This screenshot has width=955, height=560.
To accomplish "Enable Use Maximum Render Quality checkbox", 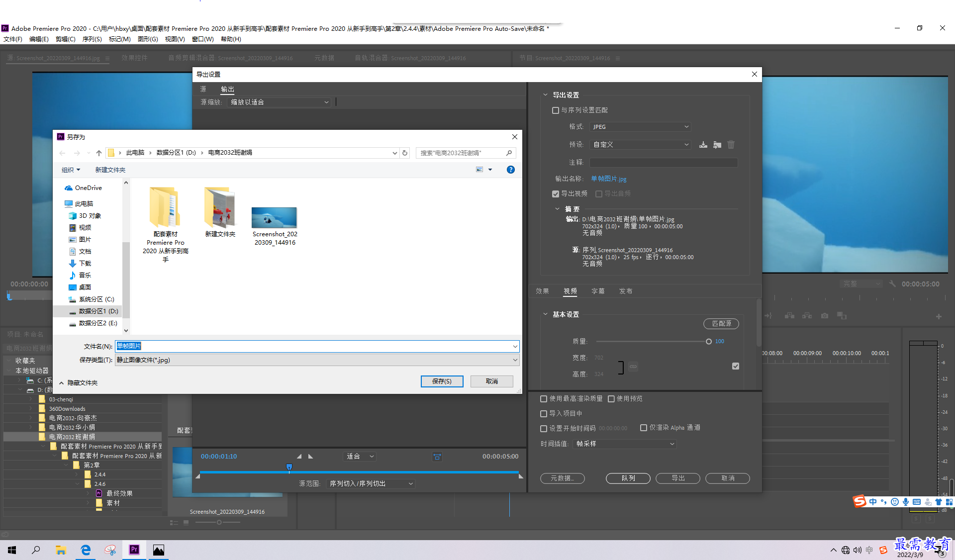I will pos(544,399).
